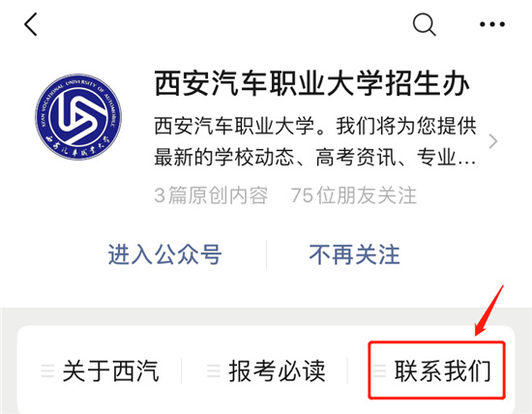Tap description line starting 最新的学校动态

pos(315,157)
